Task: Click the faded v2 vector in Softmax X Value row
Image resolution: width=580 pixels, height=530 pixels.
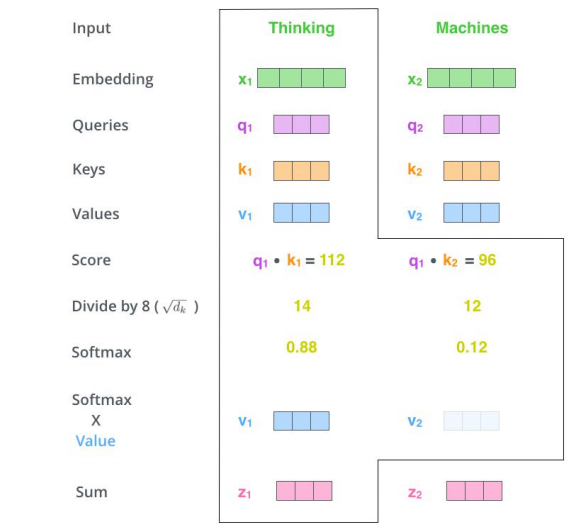Action: [x=471, y=421]
